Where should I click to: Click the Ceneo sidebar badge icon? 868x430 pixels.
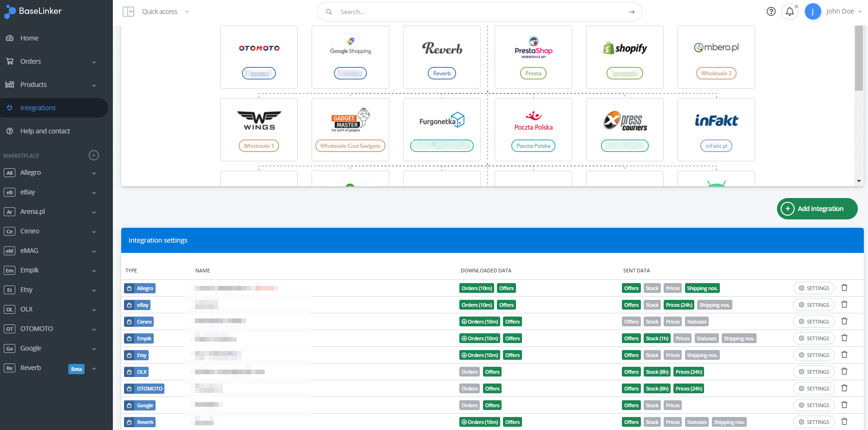[x=9, y=232]
